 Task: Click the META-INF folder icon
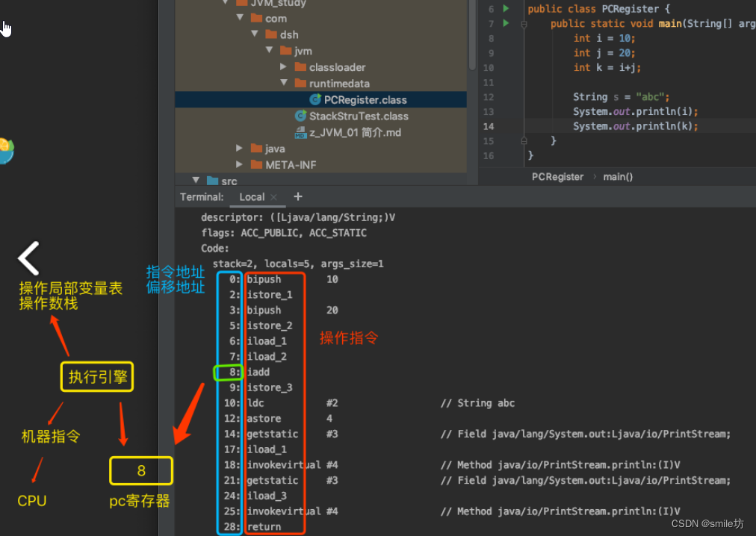coord(256,165)
